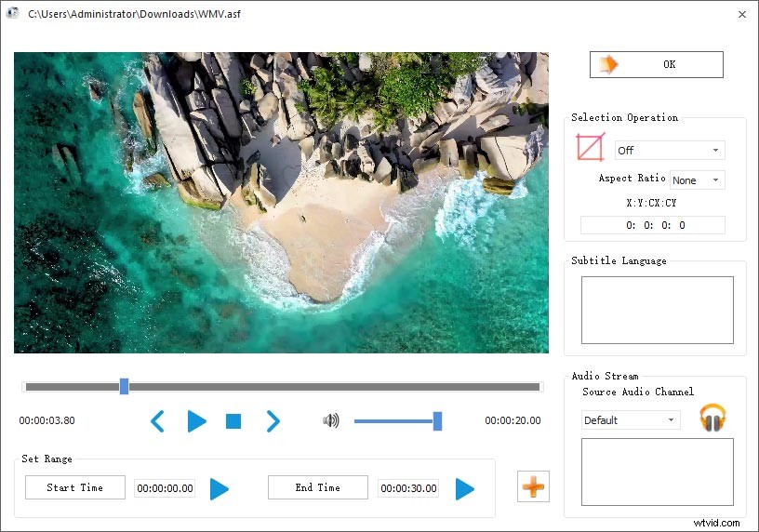This screenshot has width=759, height=532.
Task: Click the total duration 00:00:20.00 text
Action: (x=513, y=420)
